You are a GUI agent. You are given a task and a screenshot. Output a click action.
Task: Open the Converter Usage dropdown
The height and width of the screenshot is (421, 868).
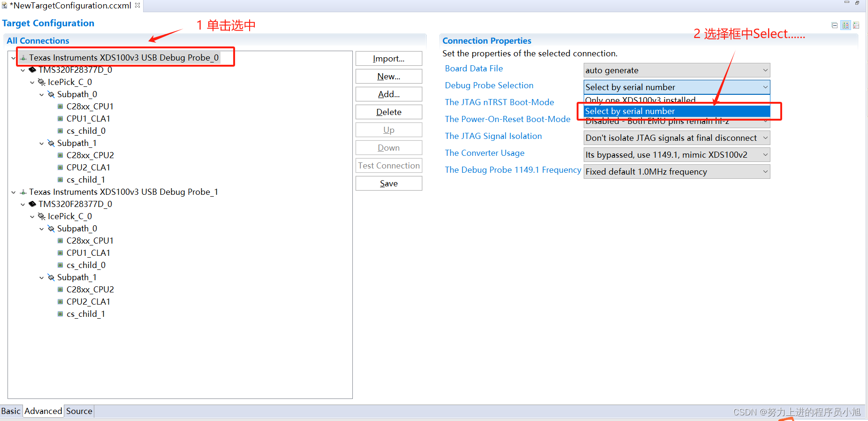coord(677,155)
